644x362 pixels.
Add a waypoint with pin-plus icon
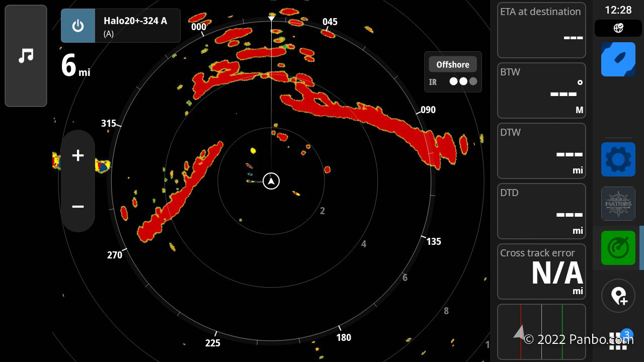pyautogui.click(x=618, y=296)
